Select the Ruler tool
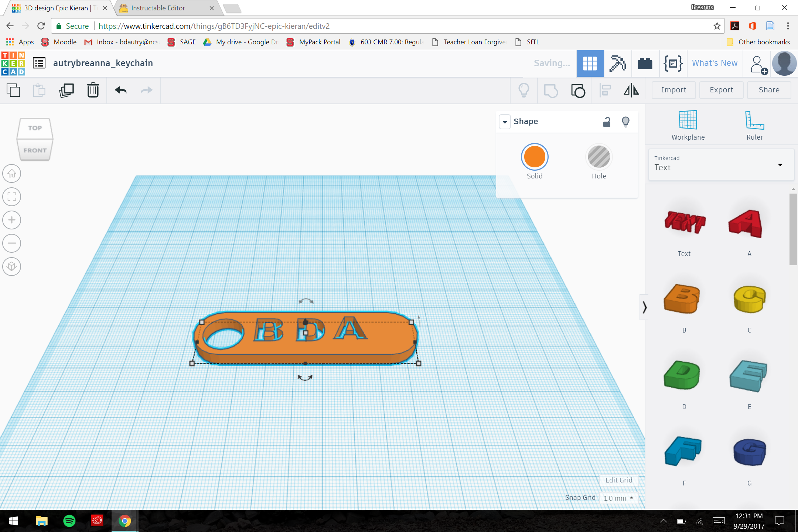 754,124
